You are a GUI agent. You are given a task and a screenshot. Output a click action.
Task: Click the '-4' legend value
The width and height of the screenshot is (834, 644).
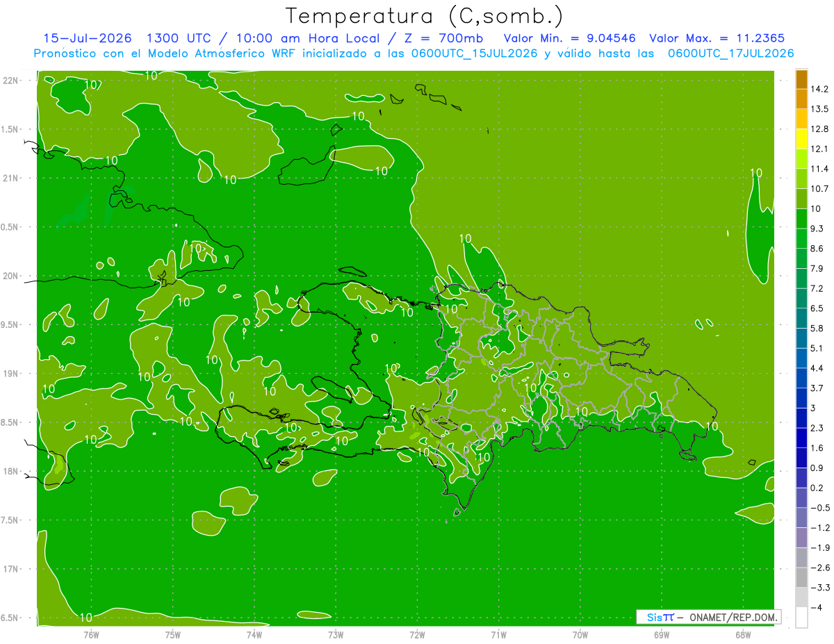pyautogui.click(x=816, y=607)
